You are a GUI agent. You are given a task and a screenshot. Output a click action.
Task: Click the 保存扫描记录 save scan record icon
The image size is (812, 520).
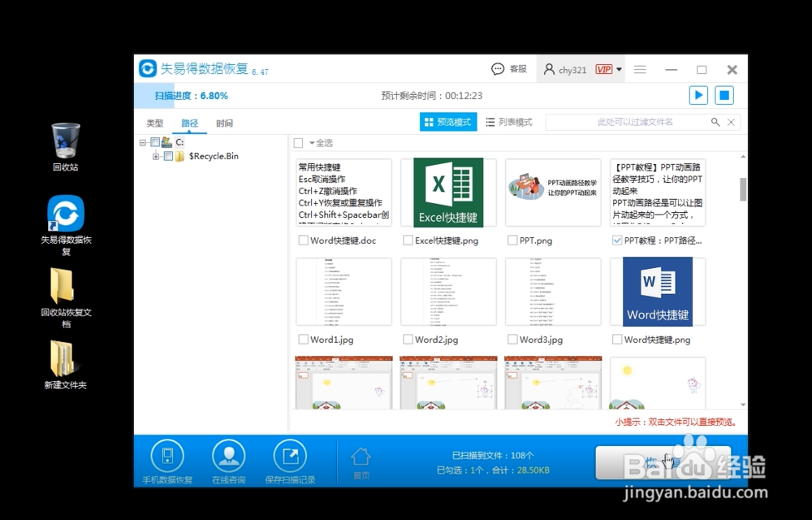pos(291,455)
